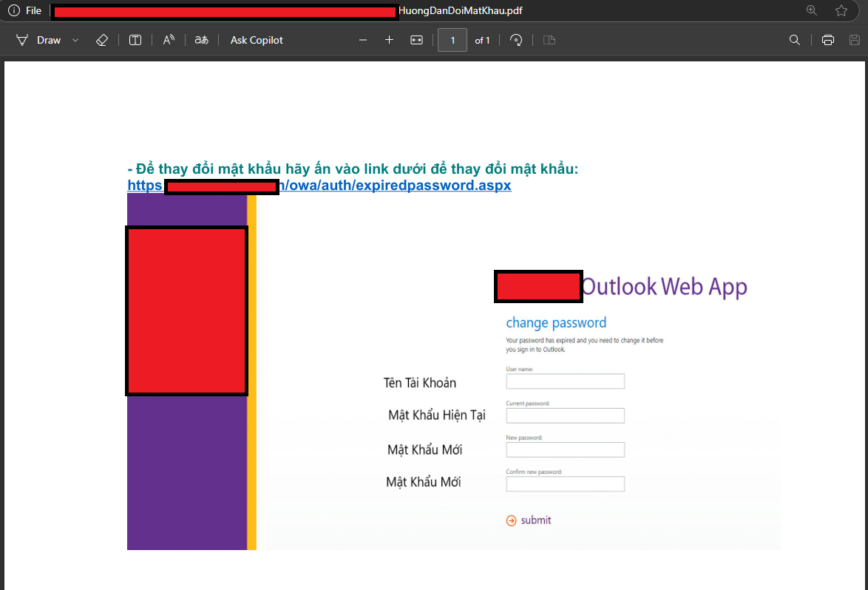This screenshot has height=590, width=868.
Task: Click the 'Outlook Web App' title text
Action: tap(664, 287)
